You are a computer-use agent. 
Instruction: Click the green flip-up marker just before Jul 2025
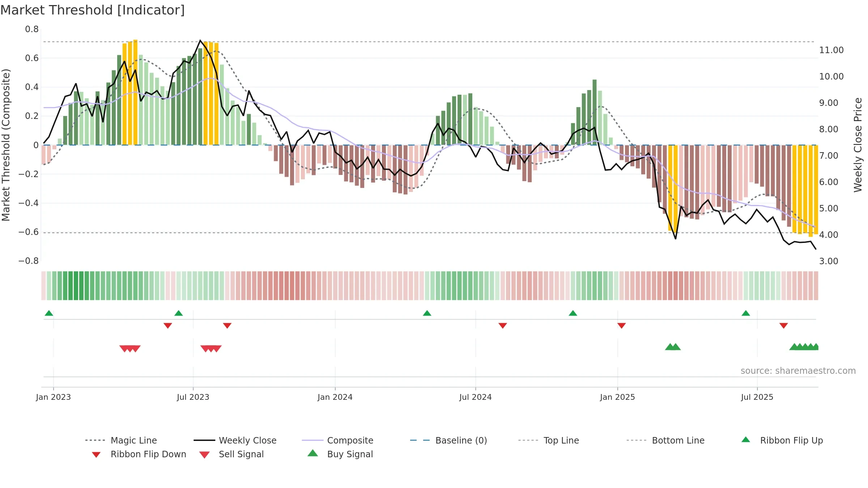click(746, 313)
